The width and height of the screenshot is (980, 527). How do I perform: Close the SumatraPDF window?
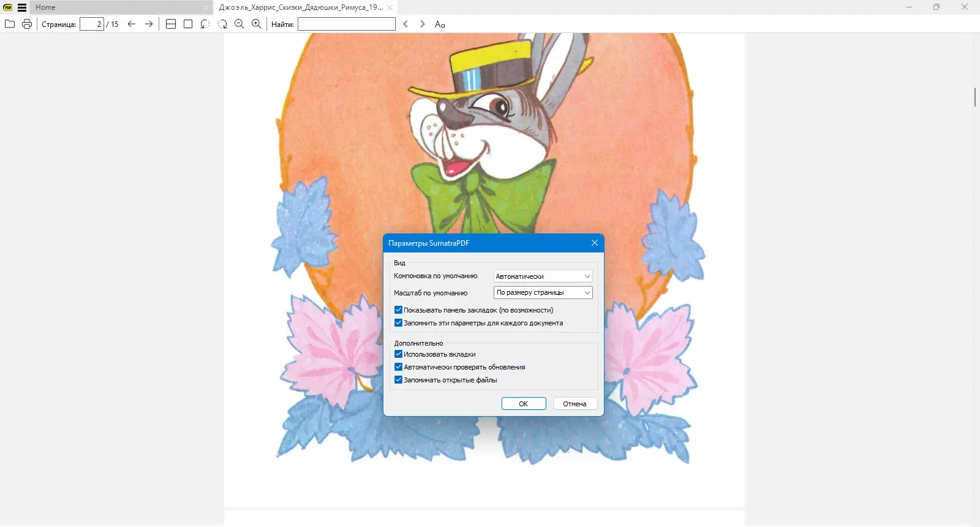(965, 7)
